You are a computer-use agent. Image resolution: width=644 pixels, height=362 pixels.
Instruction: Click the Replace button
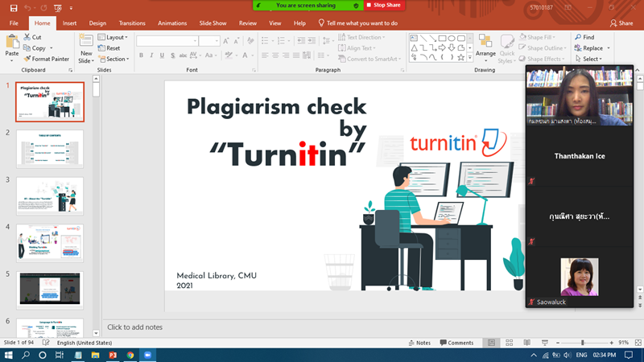(x=592, y=48)
